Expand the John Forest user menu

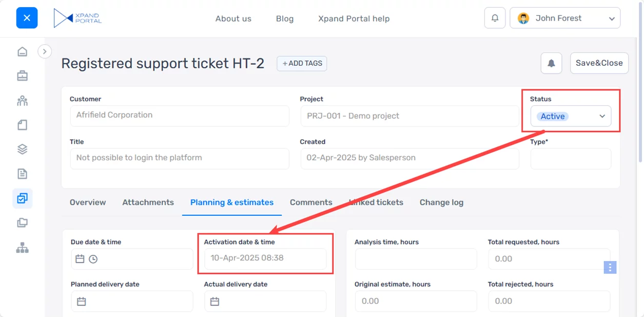point(565,18)
